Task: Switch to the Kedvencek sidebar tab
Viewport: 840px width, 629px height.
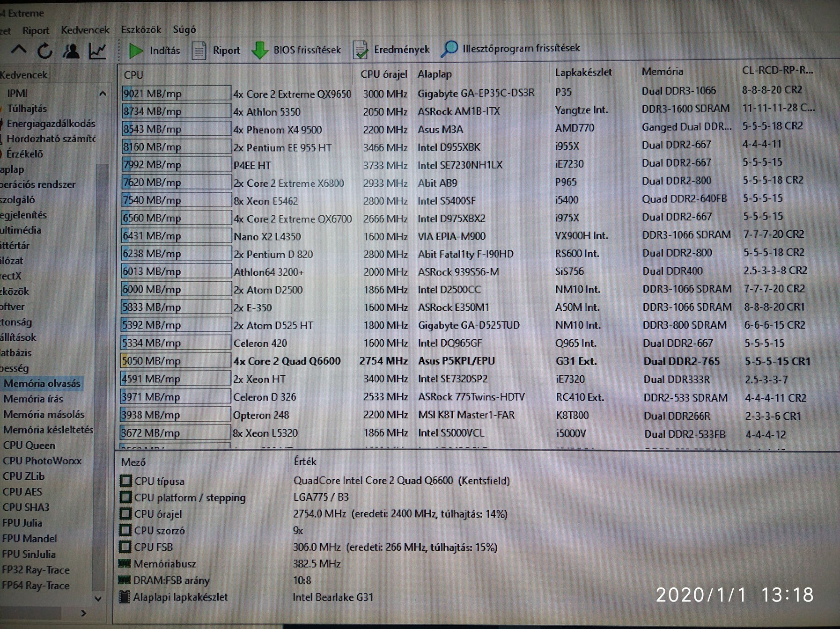Action: coord(23,75)
